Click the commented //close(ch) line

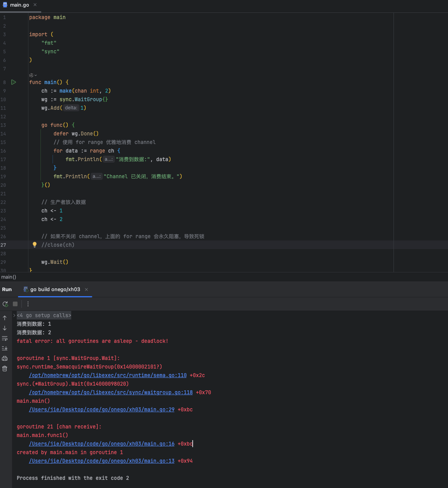pyautogui.click(x=58, y=245)
